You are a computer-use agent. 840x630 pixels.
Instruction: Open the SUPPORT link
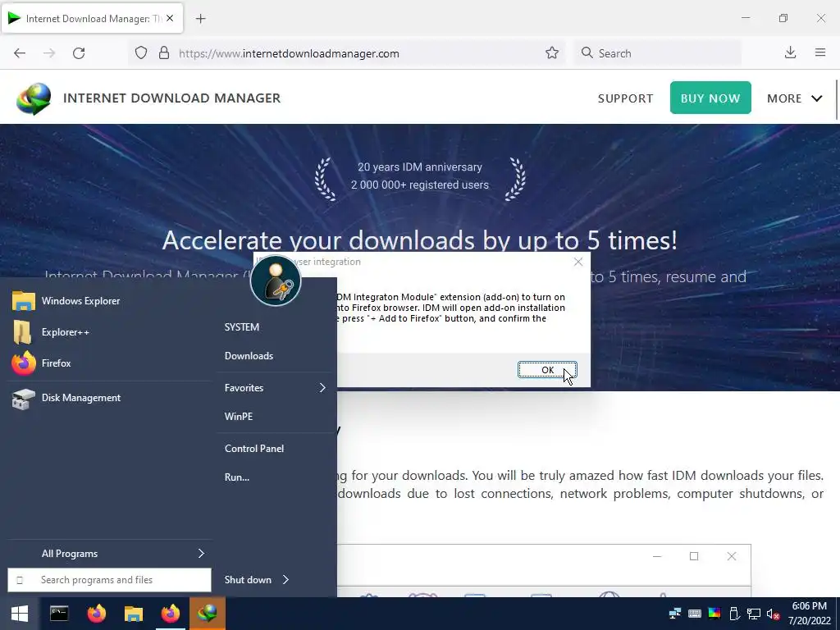point(625,98)
